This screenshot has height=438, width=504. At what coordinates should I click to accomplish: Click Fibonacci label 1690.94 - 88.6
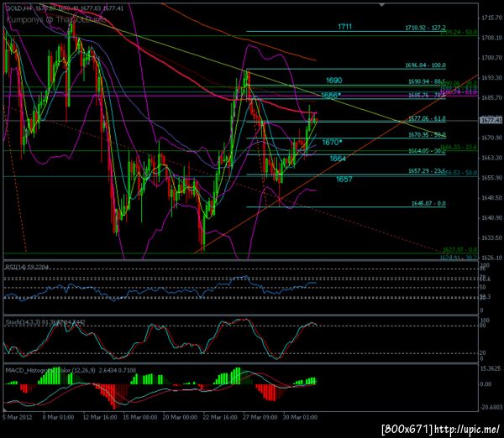(x=427, y=81)
